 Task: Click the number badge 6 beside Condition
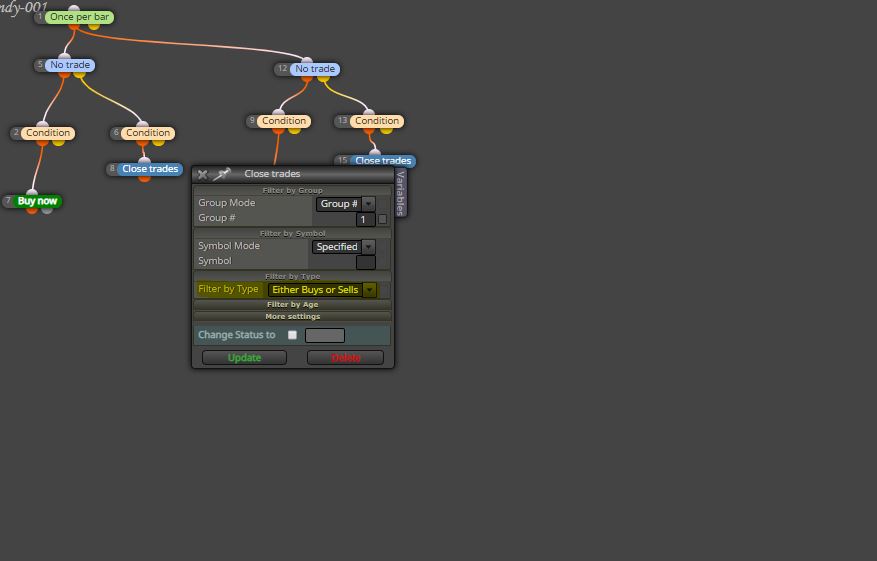(x=116, y=133)
